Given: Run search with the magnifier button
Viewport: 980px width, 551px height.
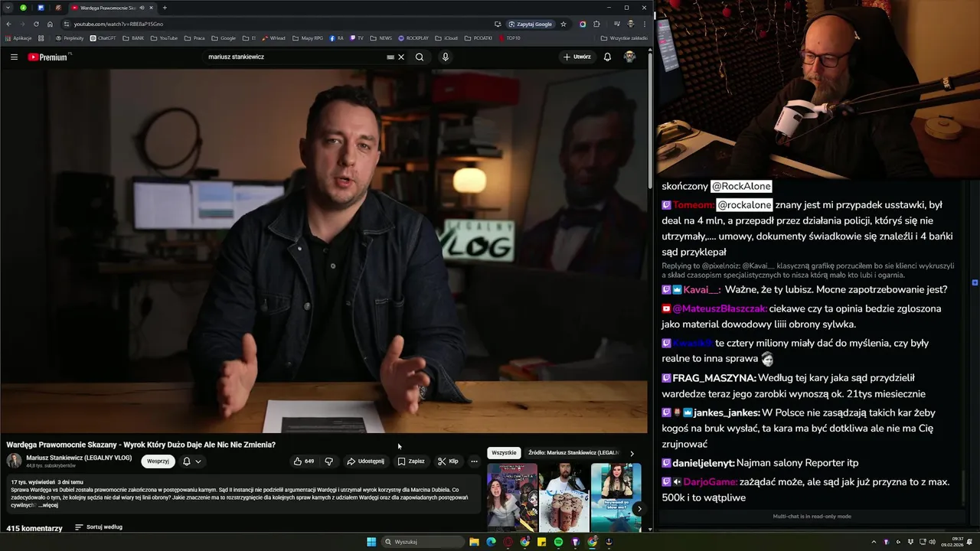Looking at the screenshot, I should click(420, 57).
